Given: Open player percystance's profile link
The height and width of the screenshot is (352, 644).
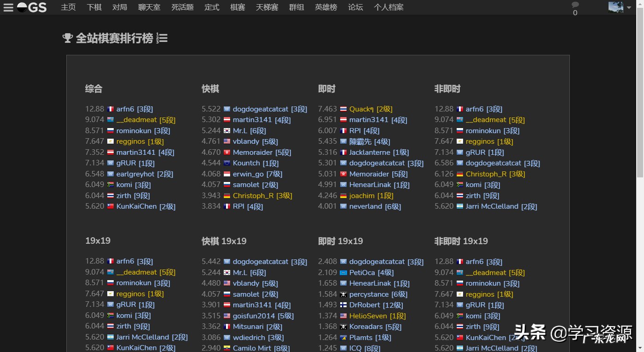Looking at the screenshot, I should point(378,294).
